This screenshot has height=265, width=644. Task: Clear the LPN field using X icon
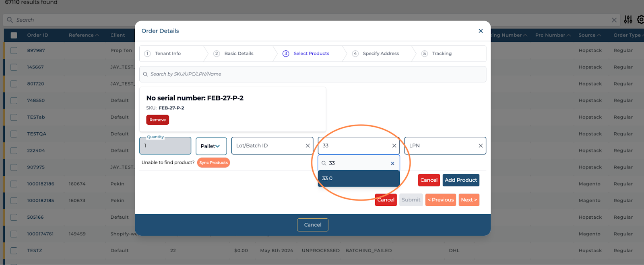point(480,146)
